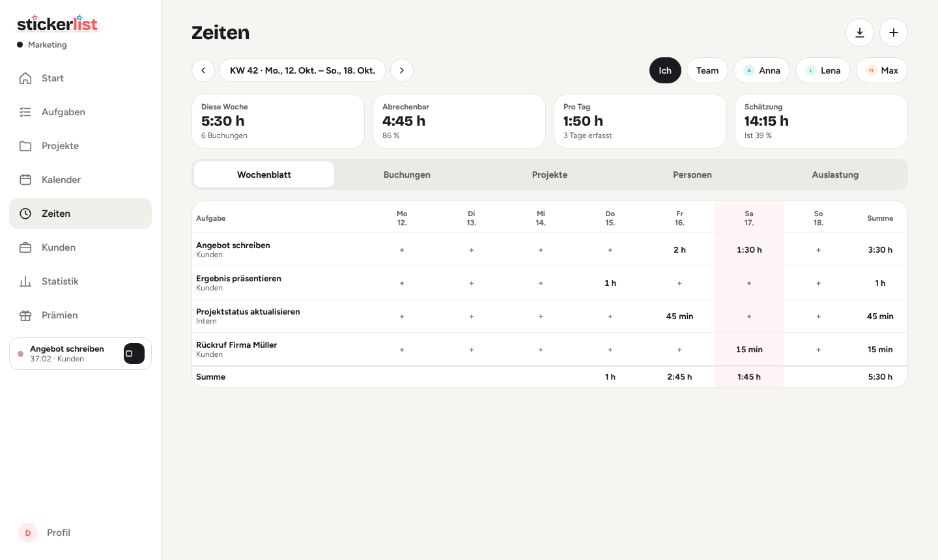Add time for Rückruf Firma Müller on Friday
The width and height of the screenshot is (938, 560).
click(x=679, y=350)
